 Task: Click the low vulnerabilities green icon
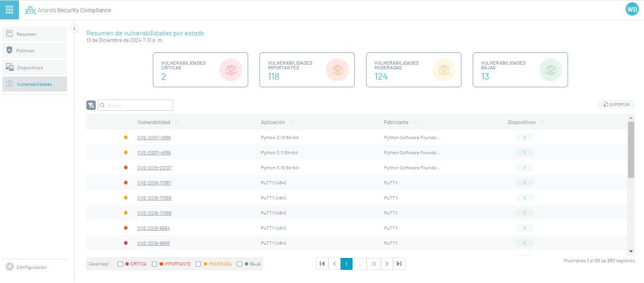(550, 70)
